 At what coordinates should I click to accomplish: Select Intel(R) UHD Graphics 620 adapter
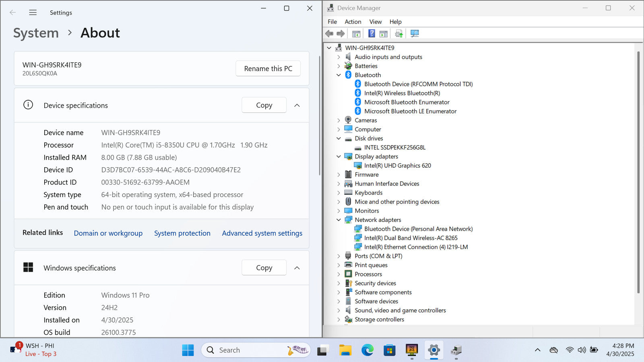pyautogui.click(x=398, y=165)
